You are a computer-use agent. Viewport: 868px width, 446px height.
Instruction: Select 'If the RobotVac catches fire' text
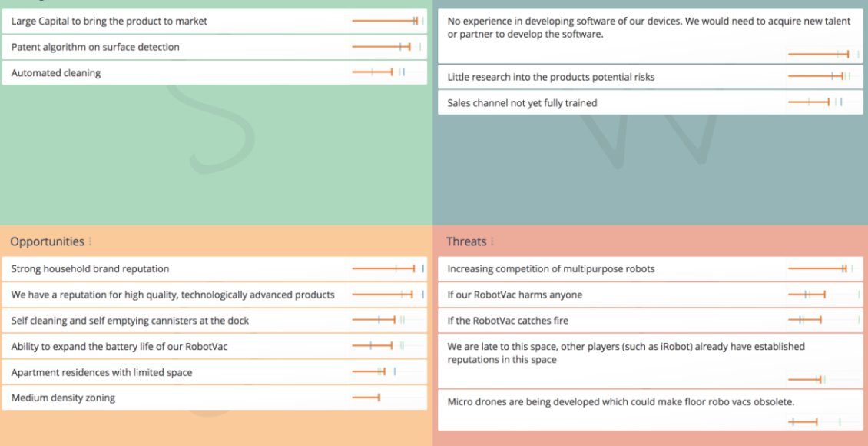pyautogui.click(x=508, y=321)
